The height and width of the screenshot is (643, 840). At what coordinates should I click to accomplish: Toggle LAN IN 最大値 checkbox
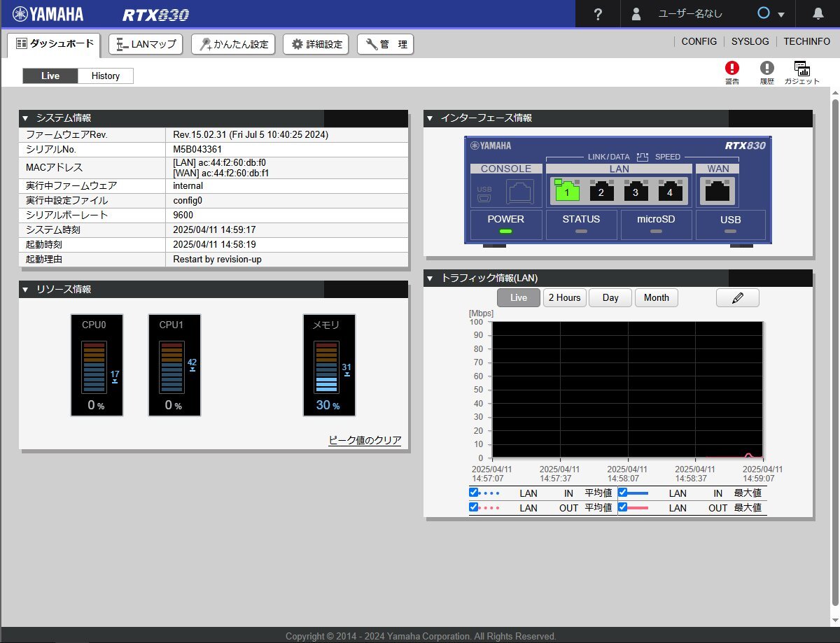point(622,493)
